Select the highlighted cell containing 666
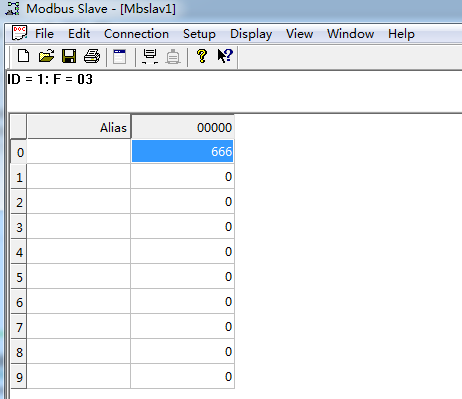The height and width of the screenshot is (399, 462). [182, 151]
